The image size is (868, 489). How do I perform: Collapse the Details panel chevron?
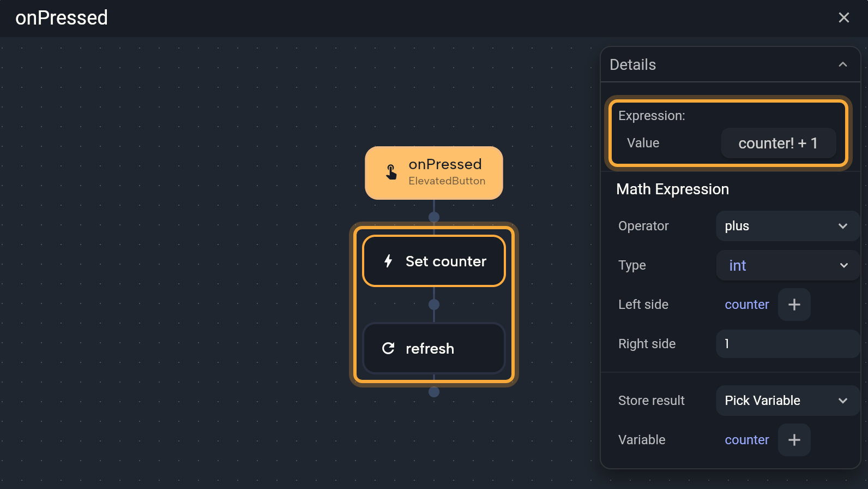[842, 64]
